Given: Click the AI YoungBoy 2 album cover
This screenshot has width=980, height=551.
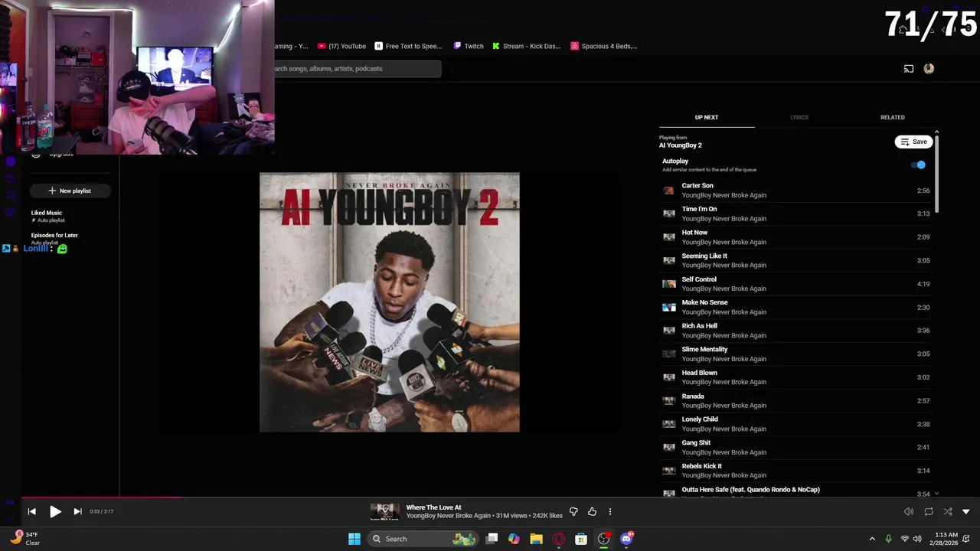Looking at the screenshot, I should (x=390, y=302).
